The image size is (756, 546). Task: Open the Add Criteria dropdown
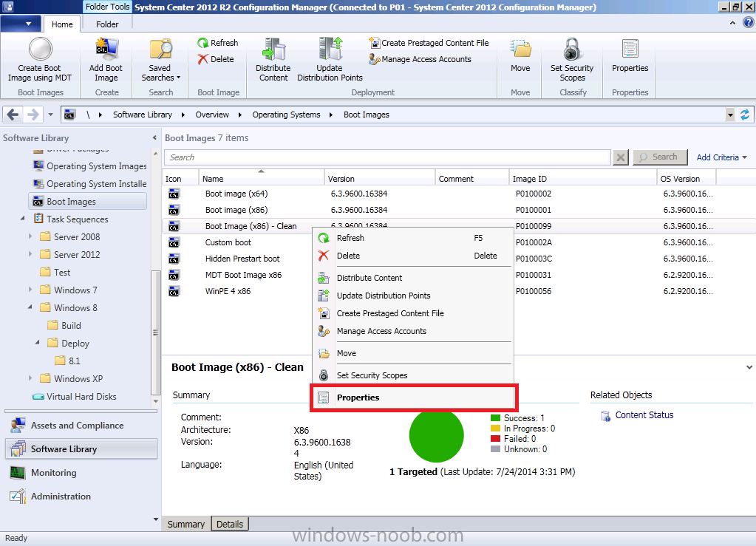[x=722, y=157]
